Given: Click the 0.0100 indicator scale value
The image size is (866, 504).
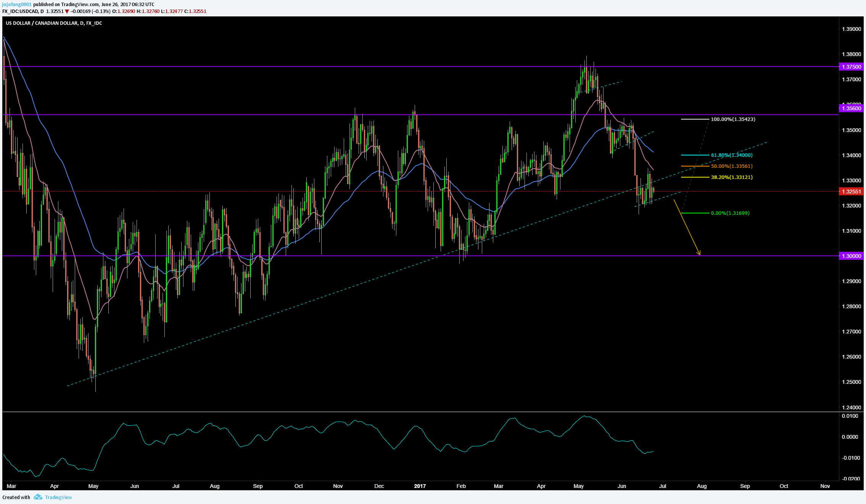Looking at the screenshot, I should click(850, 416).
